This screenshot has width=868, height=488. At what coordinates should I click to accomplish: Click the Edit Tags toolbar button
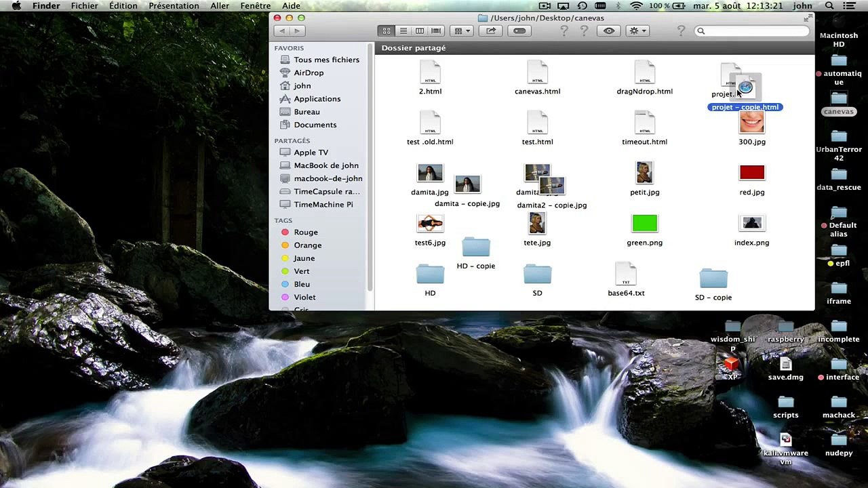pos(519,31)
